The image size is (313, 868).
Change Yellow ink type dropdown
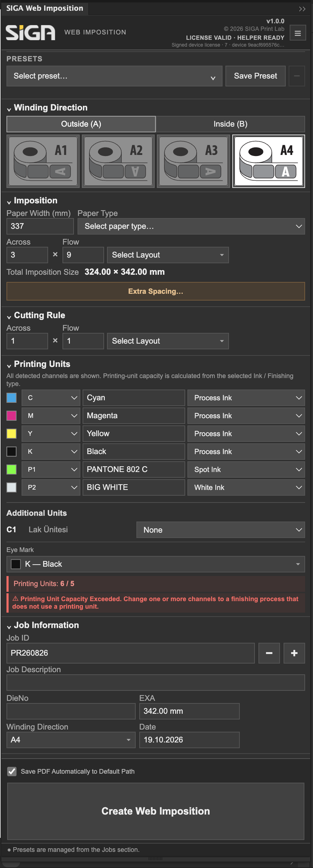246,434
